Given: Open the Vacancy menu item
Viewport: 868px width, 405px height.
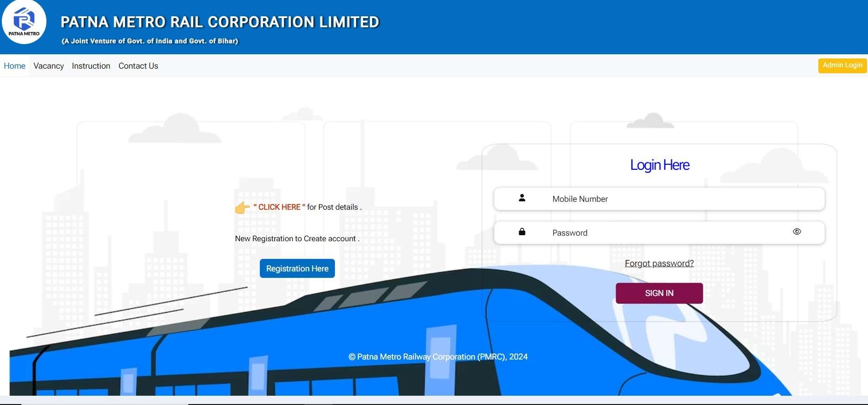Looking at the screenshot, I should [x=49, y=66].
